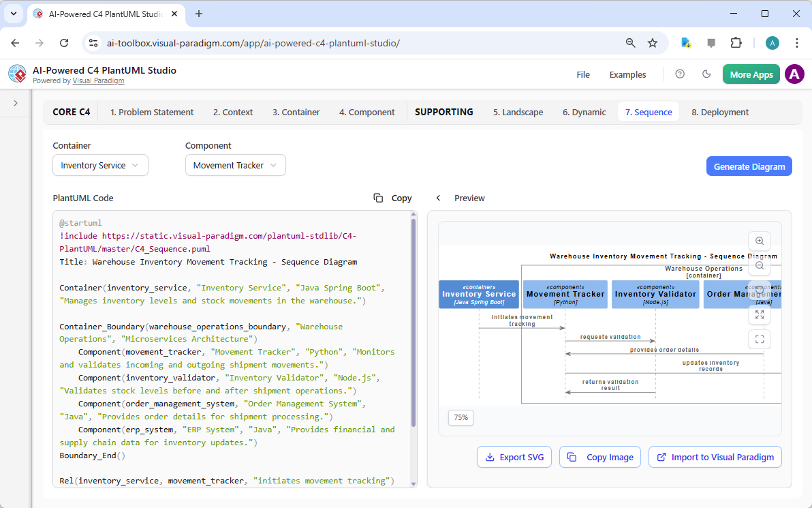Open the Inventory Service container dropdown
This screenshot has height=508, width=812.
pos(100,165)
